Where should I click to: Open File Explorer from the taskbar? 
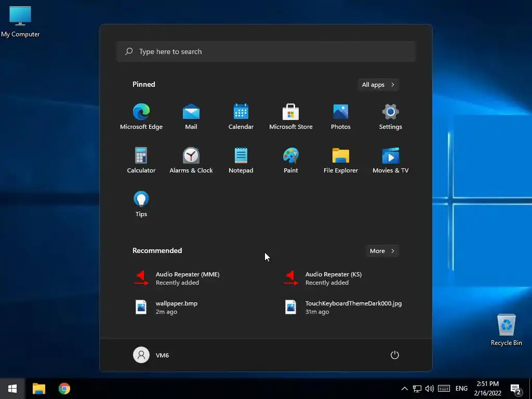[38, 389]
